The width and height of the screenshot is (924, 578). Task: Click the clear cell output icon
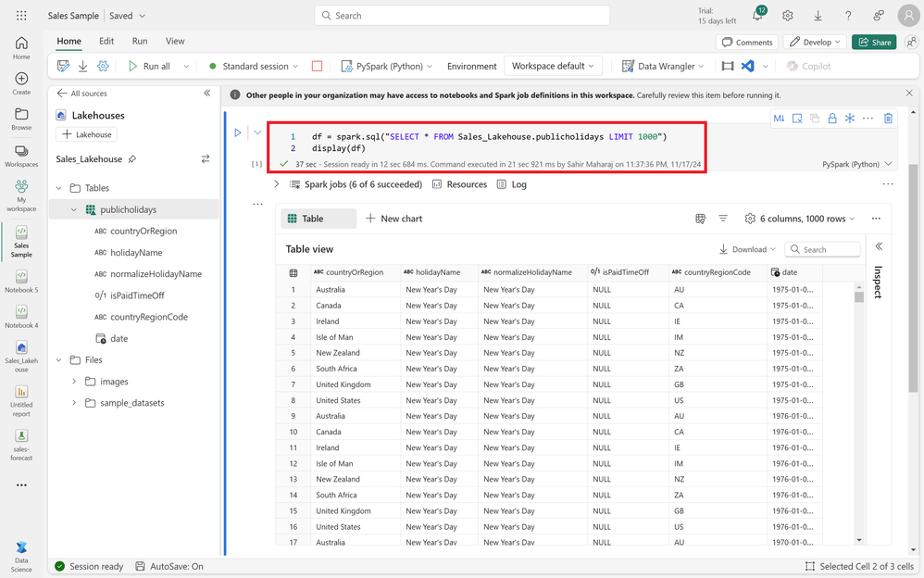[797, 119]
